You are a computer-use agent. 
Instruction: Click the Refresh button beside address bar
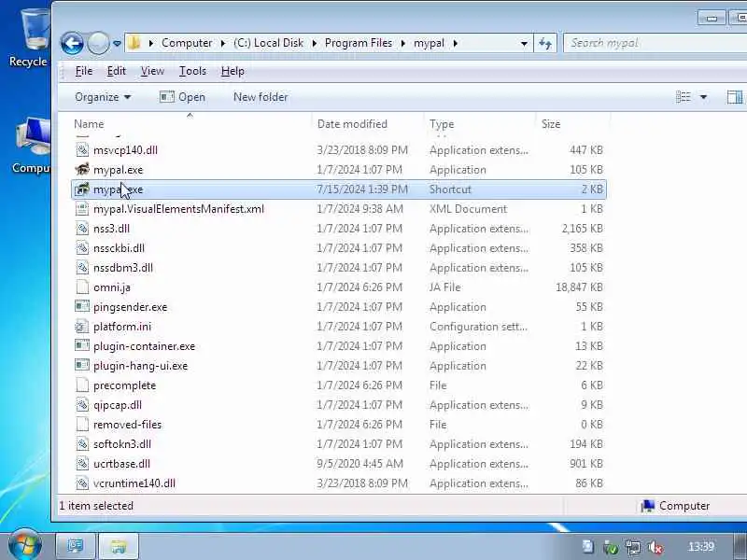[x=545, y=43]
